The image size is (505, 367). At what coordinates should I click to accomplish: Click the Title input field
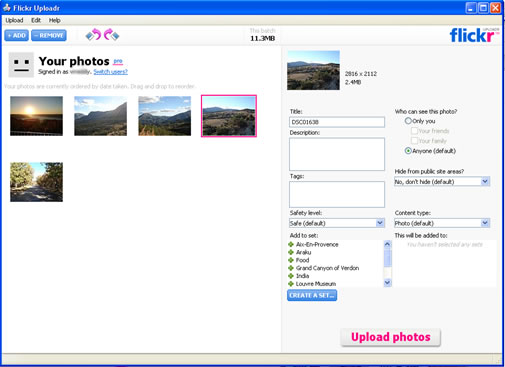click(337, 122)
